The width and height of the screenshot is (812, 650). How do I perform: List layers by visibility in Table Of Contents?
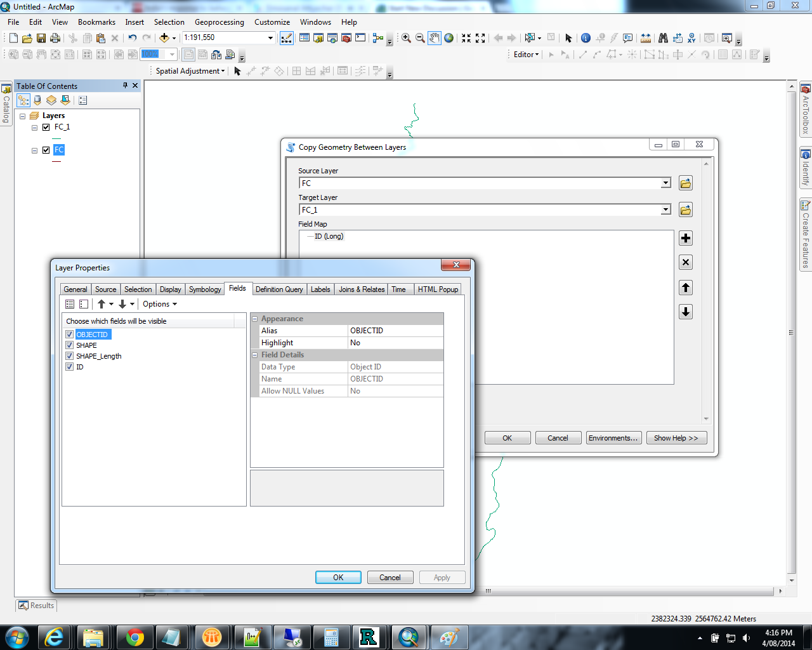pos(51,100)
